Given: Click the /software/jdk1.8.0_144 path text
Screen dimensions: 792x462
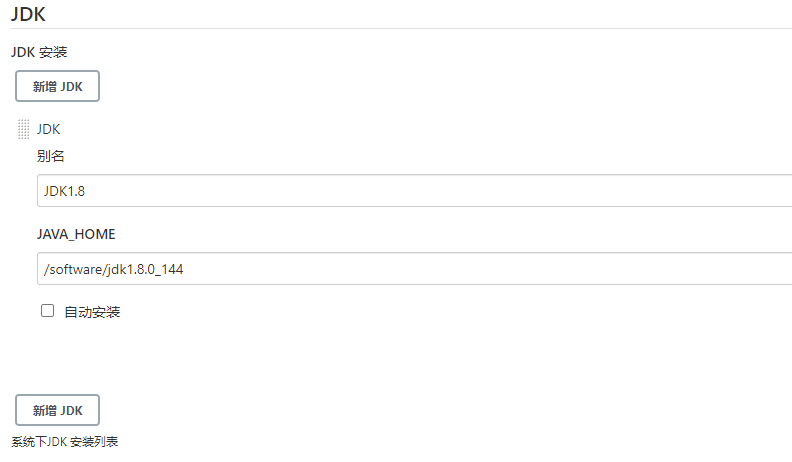Looking at the screenshot, I should coord(112,268).
